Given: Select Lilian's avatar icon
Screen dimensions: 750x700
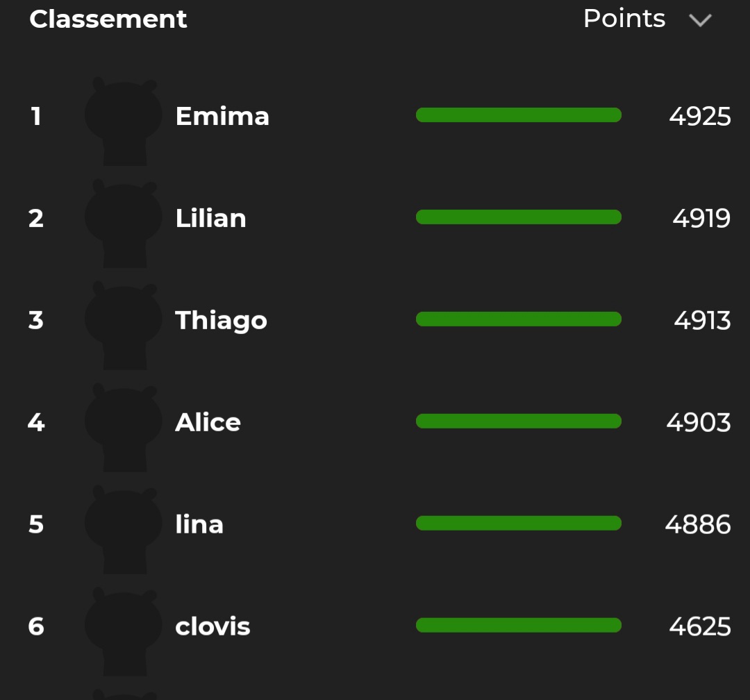Looking at the screenshot, I should pyautogui.click(x=124, y=223).
